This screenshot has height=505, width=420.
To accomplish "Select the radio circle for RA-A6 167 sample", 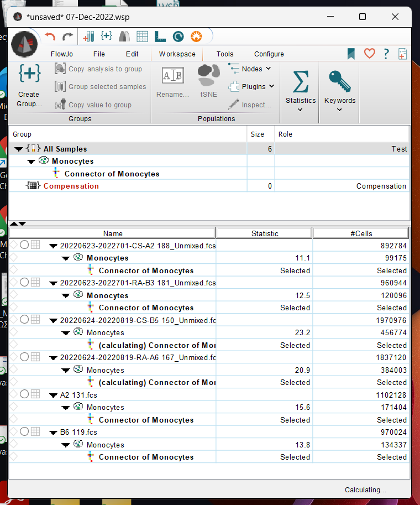I will (24, 357).
